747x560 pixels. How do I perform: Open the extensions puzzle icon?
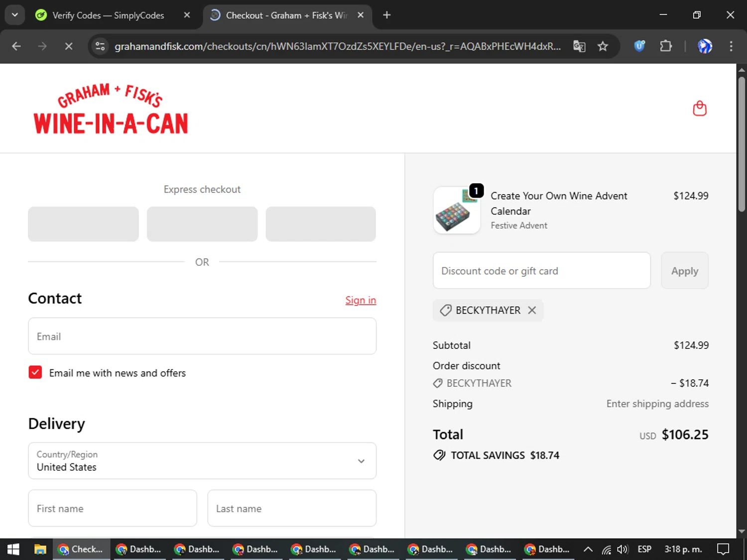click(666, 46)
